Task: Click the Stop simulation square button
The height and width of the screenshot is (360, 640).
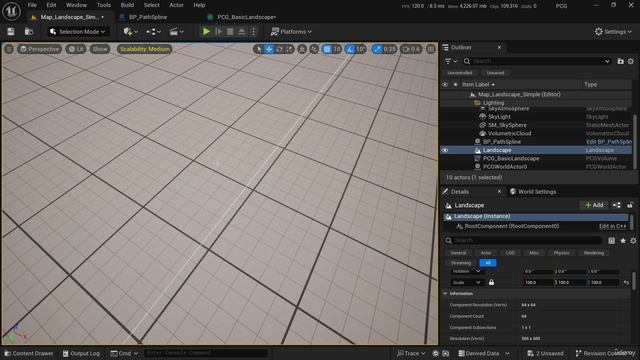Action: pos(230,31)
